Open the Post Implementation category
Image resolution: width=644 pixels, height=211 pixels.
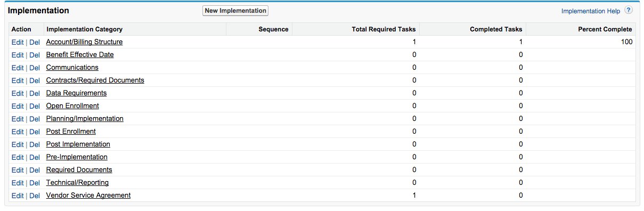[78, 144]
